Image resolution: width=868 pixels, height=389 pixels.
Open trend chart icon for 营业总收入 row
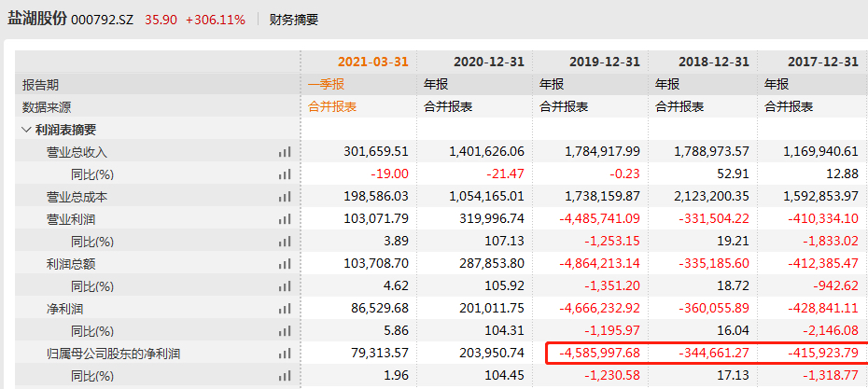click(x=284, y=152)
